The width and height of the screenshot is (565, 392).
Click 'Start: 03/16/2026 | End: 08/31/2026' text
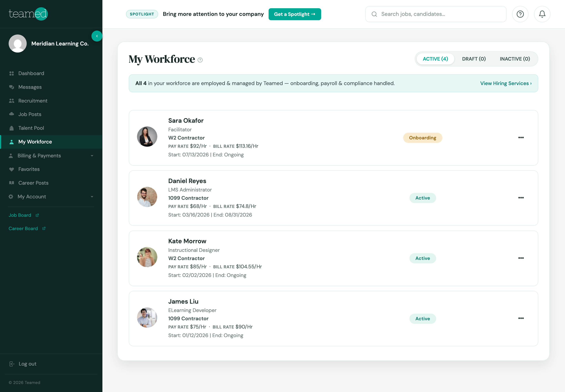[210, 215]
